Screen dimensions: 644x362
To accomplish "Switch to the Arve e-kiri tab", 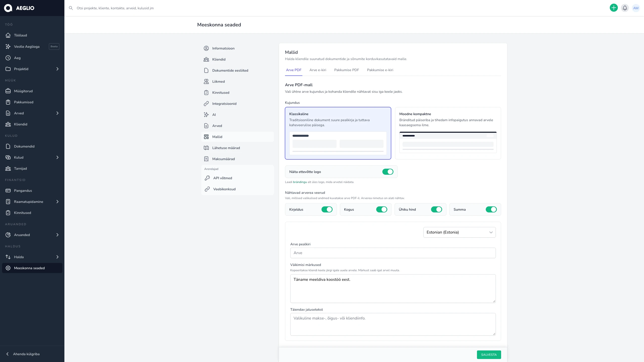I will [x=318, y=70].
